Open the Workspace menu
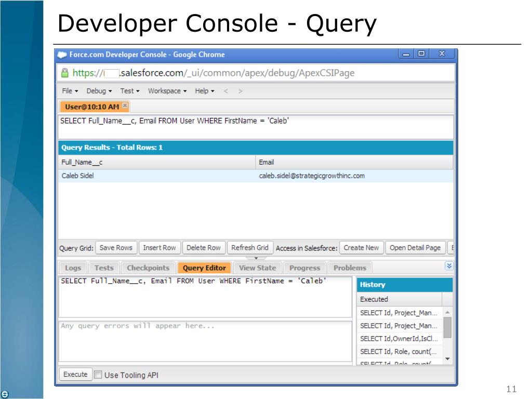 (167, 91)
